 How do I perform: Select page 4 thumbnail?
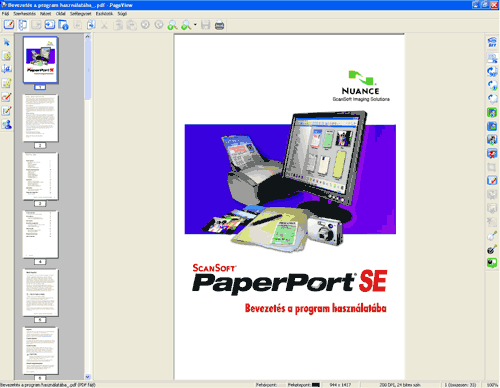[40, 234]
